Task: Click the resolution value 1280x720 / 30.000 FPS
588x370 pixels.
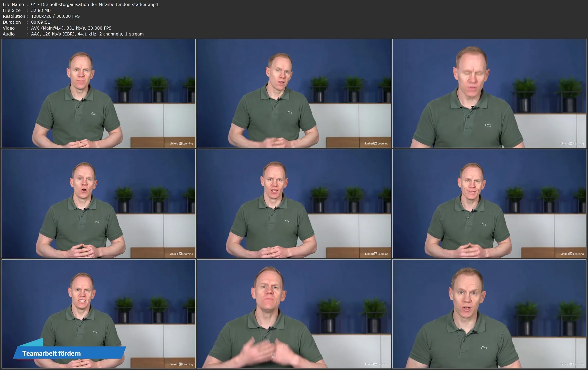Action: [55, 16]
